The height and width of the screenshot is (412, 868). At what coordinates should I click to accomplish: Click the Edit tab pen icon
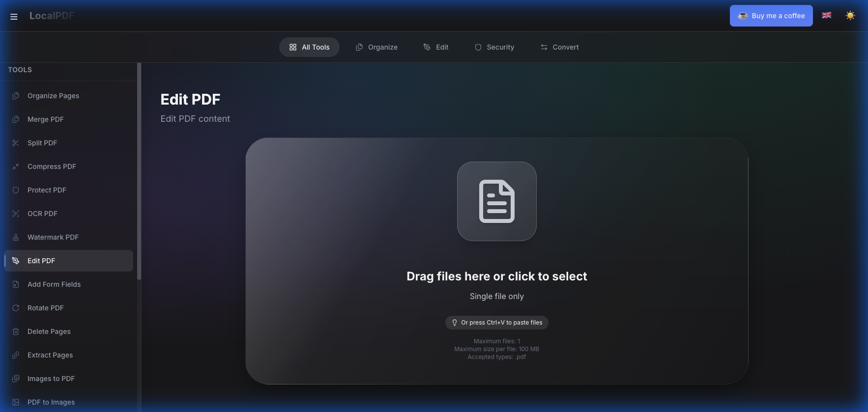(427, 47)
